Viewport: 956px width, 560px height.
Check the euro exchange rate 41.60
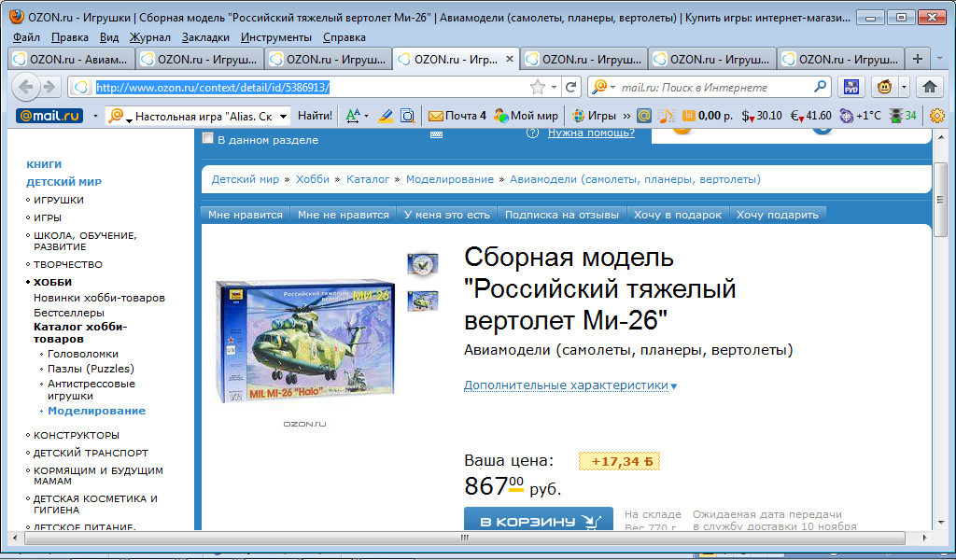click(811, 115)
